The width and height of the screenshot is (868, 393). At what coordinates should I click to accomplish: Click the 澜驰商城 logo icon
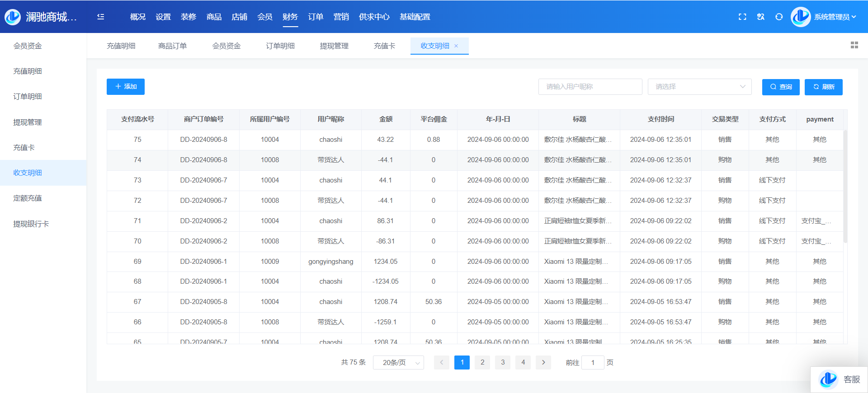tap(13, 17)
